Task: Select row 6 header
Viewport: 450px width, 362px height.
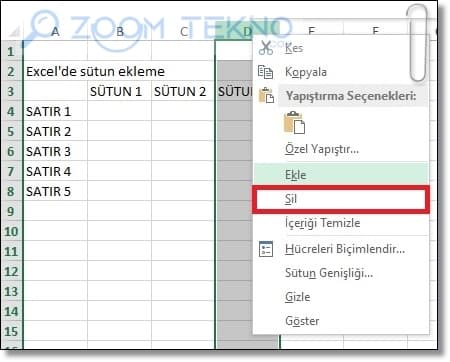Action: [11, 151]
